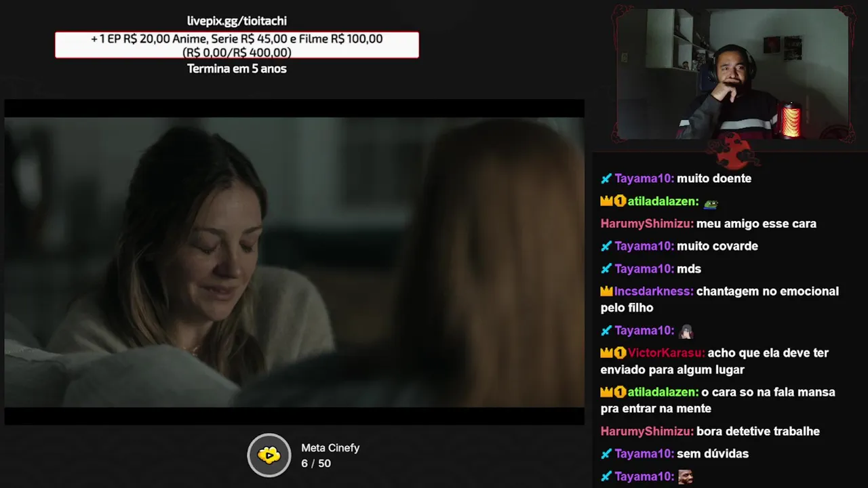
Task: Click sword badge next to 'muito covarde'
Action: pyautogui.click(x=606, y=246)
